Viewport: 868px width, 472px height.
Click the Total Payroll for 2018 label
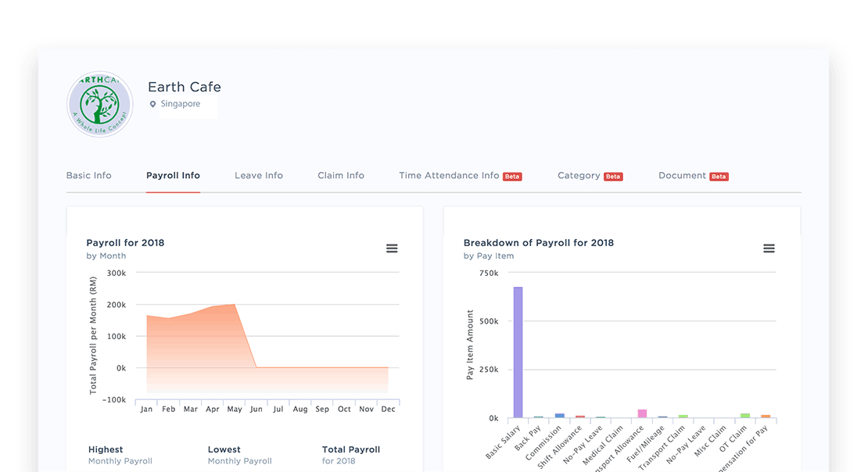point(351,455)
